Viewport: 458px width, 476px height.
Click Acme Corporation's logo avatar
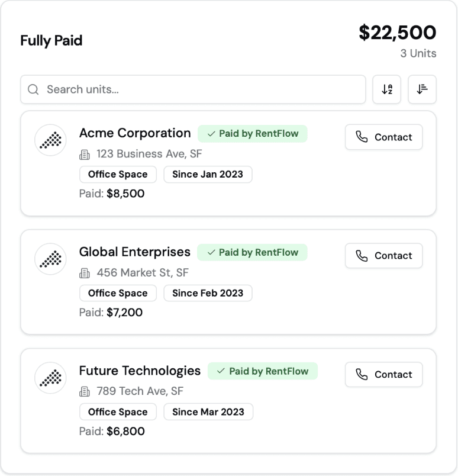(x=50, y=140)
